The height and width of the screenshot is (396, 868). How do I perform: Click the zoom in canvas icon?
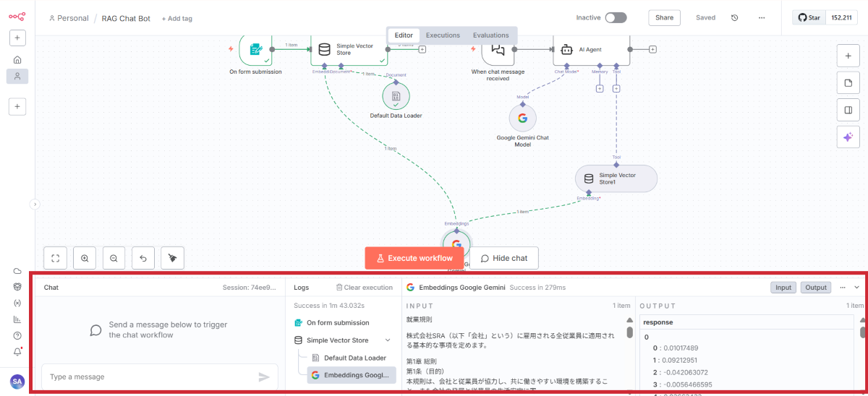point(85,258)
